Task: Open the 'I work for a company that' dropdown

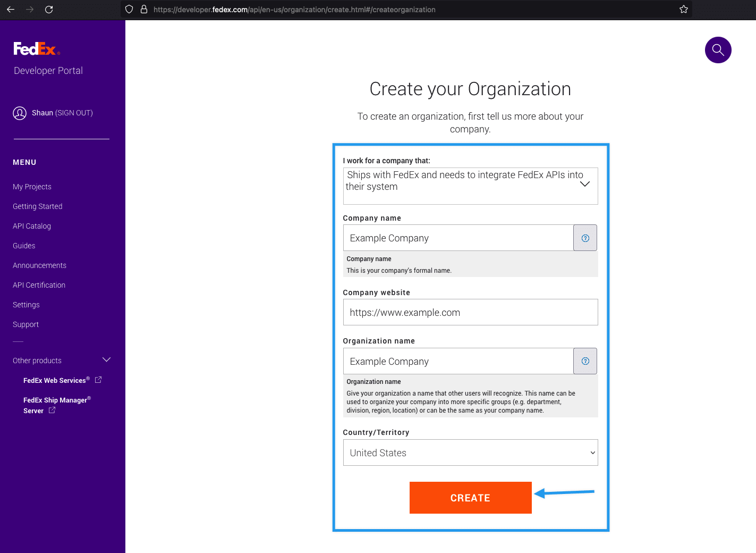Action: point(585,185)
